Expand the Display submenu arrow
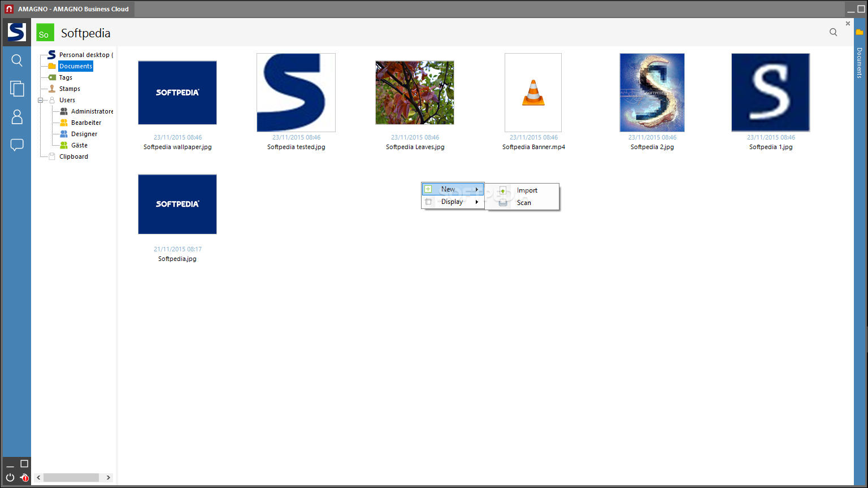The image size is (868, 488). (477, 202)
